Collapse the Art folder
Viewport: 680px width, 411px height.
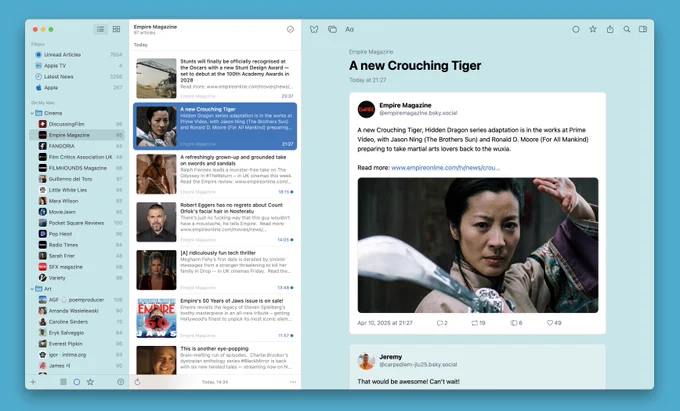click(x=33, y=289)
